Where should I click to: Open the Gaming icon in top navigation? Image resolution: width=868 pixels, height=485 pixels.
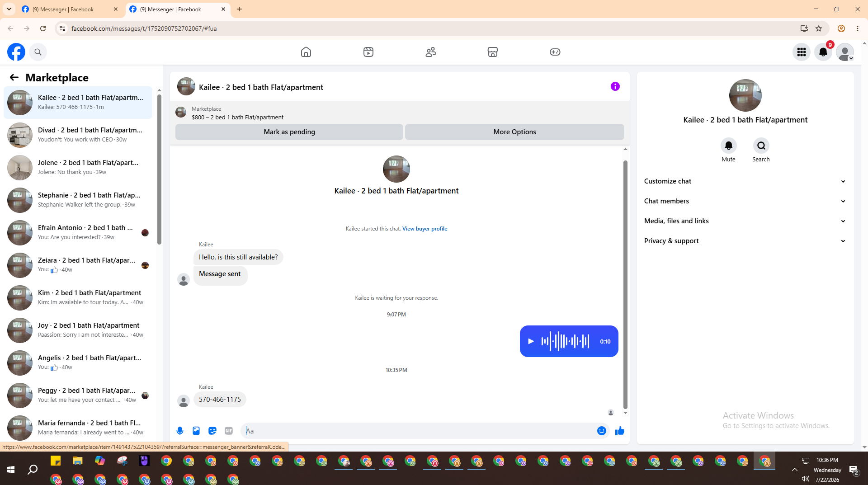[555, 52]
